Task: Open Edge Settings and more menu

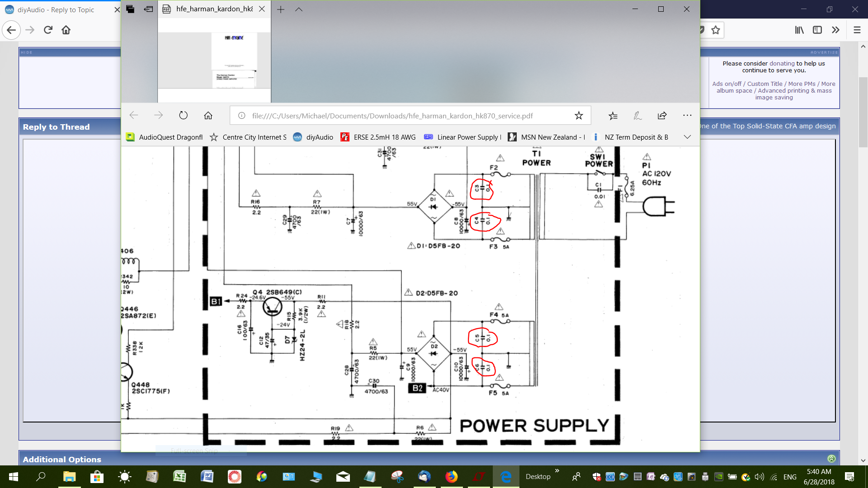Action: click(x=687, y=116)
